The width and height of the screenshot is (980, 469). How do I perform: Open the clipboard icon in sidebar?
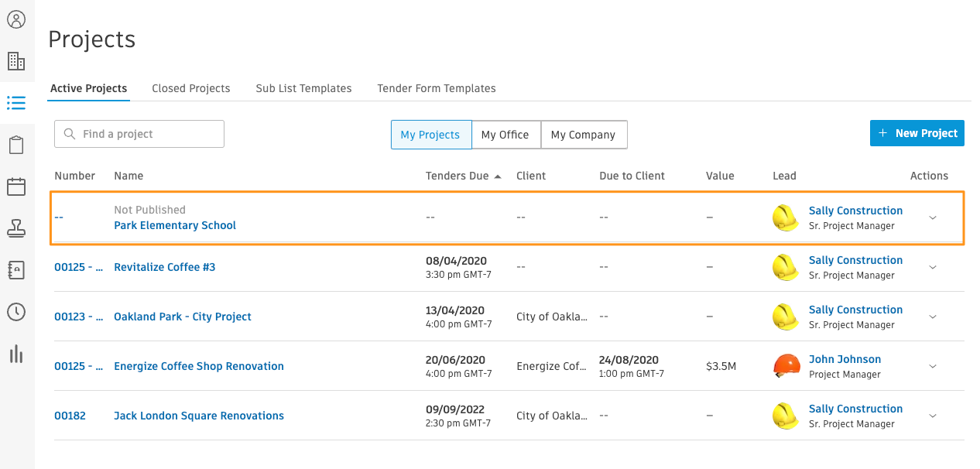point(16,145)
